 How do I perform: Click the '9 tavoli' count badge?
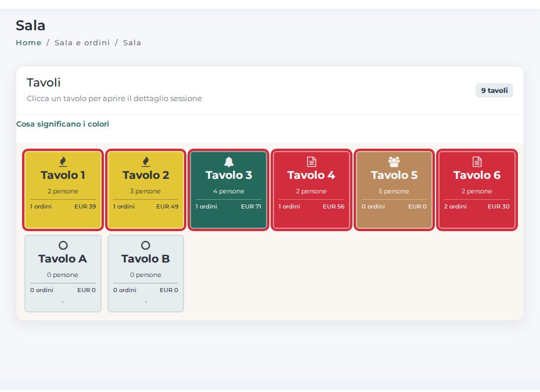coord(494,90)
